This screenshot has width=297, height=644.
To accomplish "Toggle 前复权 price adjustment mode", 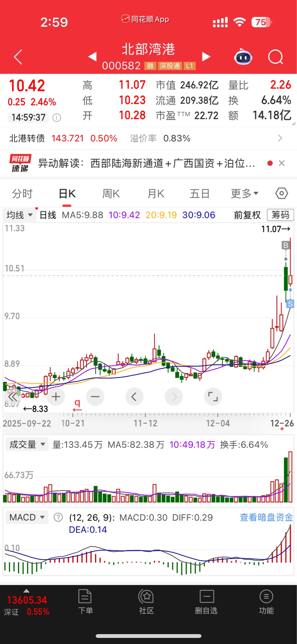I will pos(247,215).
